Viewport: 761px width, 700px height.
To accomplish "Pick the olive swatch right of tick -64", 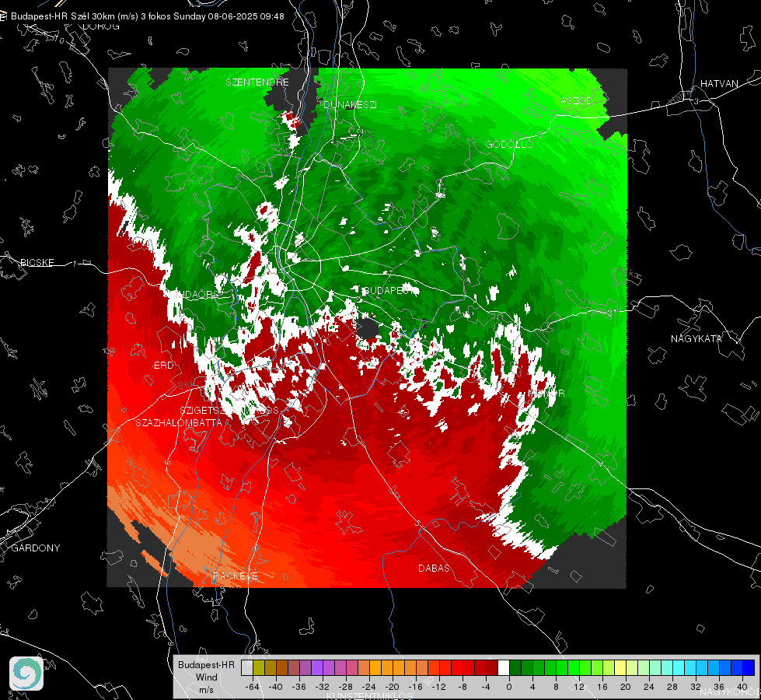I will click(x=259, y=668).
